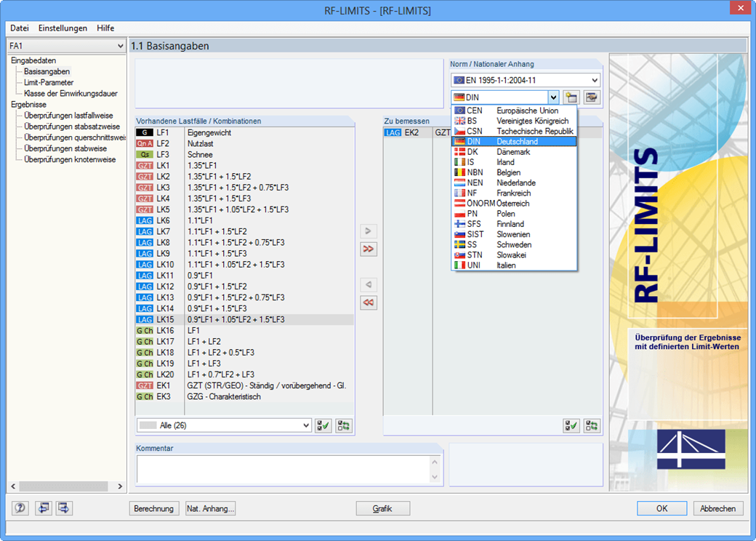Open the Hilfe menu
The image size is (756, 541).
pyautogui.click(x=105, y=28)
